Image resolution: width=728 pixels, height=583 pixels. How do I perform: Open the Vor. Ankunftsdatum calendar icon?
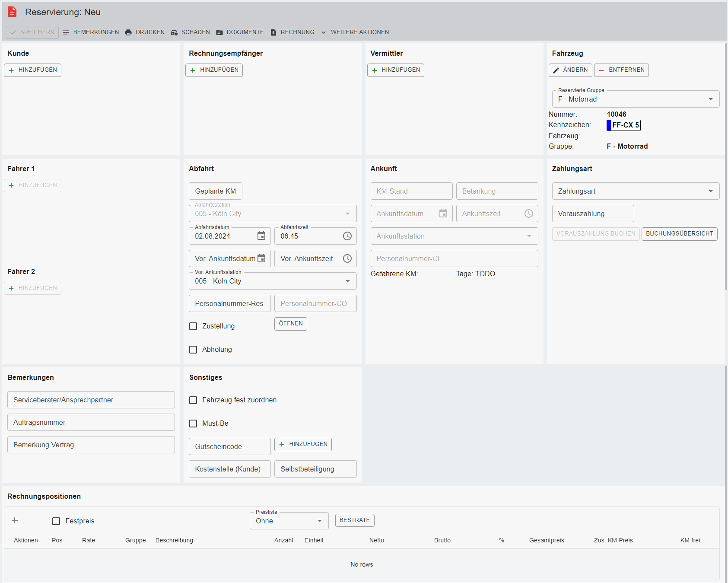click(261, 258)
